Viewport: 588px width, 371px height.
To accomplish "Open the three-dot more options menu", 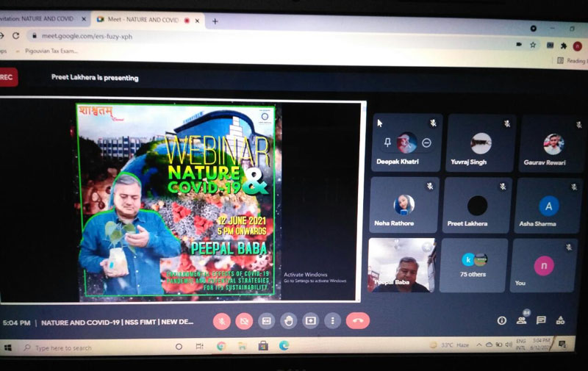I will [x=333, y=321].
